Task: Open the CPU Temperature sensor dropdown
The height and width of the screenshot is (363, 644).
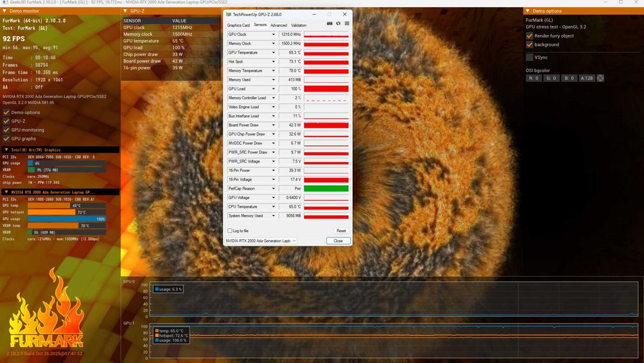Action: pyautogui.click(x=273, y=206)
